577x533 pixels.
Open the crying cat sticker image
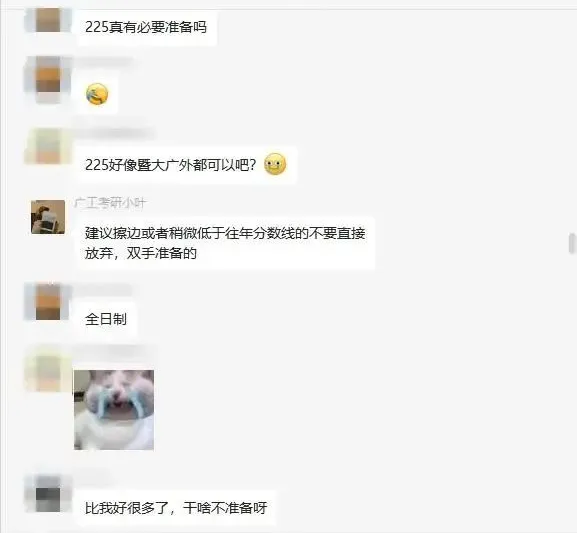(114, 410)
